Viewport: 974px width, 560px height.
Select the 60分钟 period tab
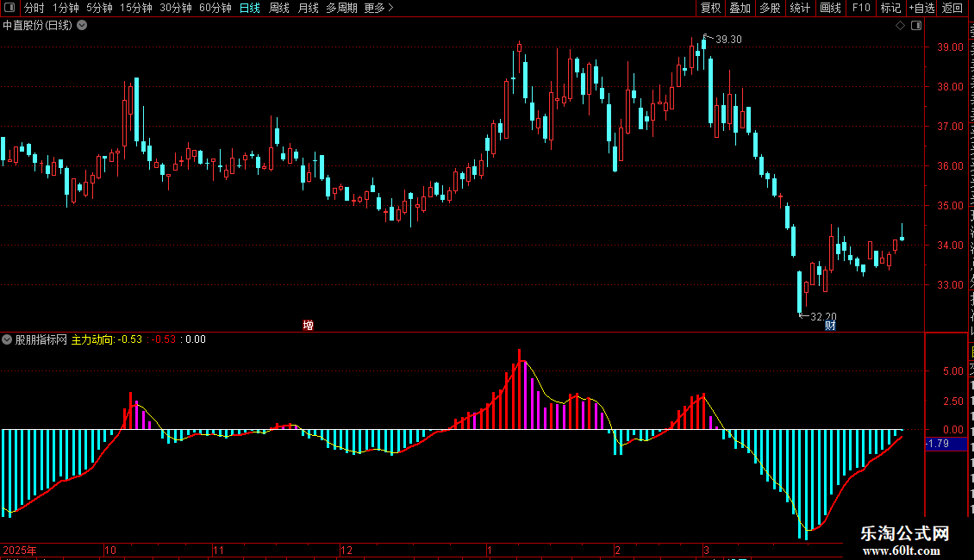click(215, 8)
